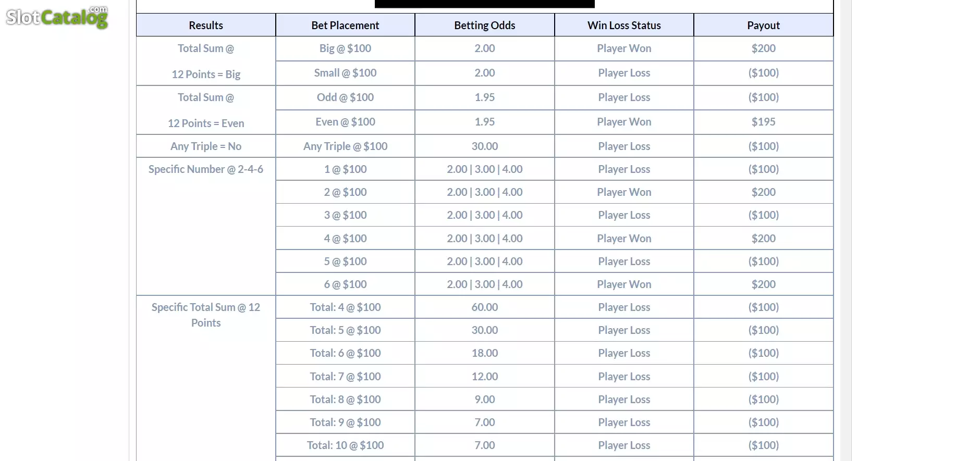Select the 30.00 odds for Any Triple
The height and width of the screenshot is (461, 980).
pos(485,146)
